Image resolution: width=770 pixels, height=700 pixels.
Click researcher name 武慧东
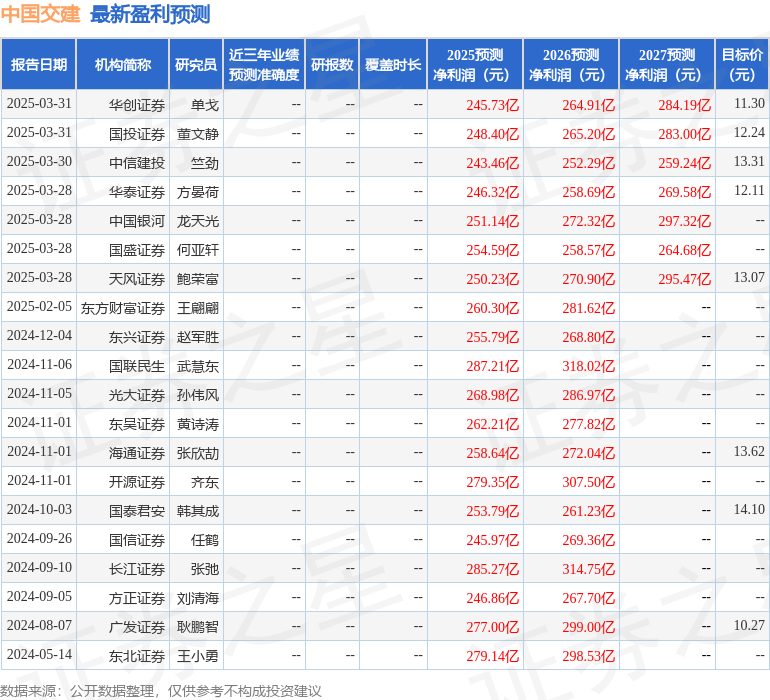pos(198,366)
